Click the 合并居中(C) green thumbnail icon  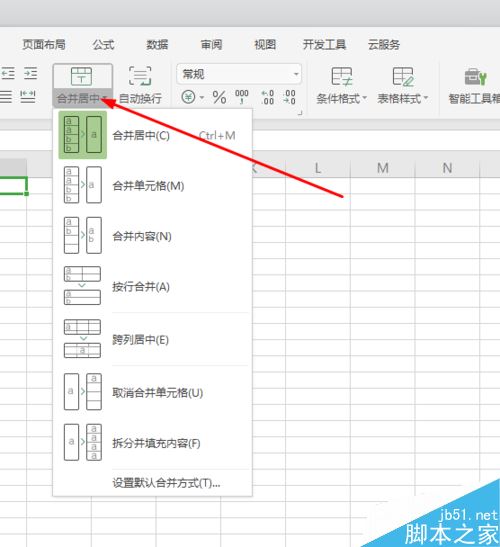(83, 135)
